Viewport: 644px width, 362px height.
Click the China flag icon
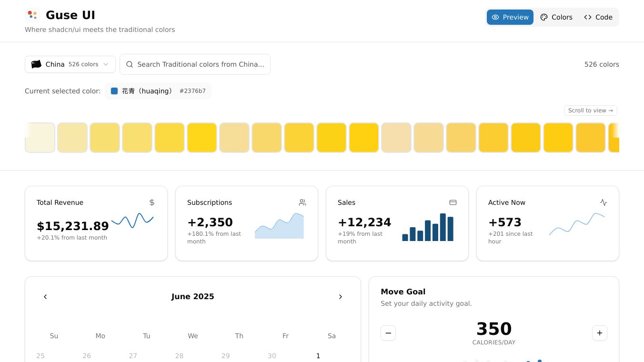click(36, 64)
